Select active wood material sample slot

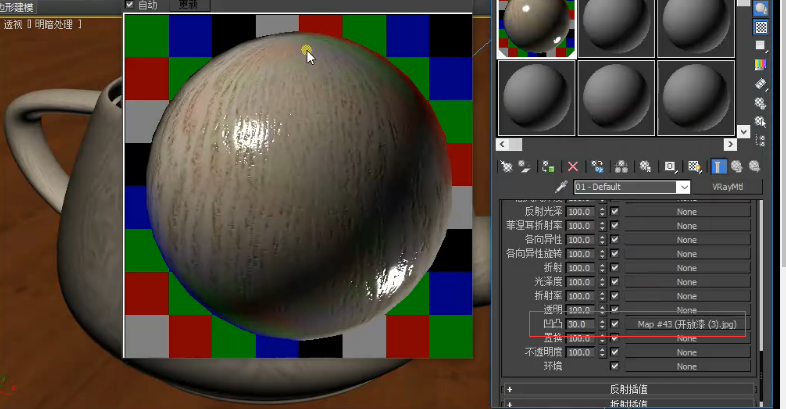[x=536, y=29]
